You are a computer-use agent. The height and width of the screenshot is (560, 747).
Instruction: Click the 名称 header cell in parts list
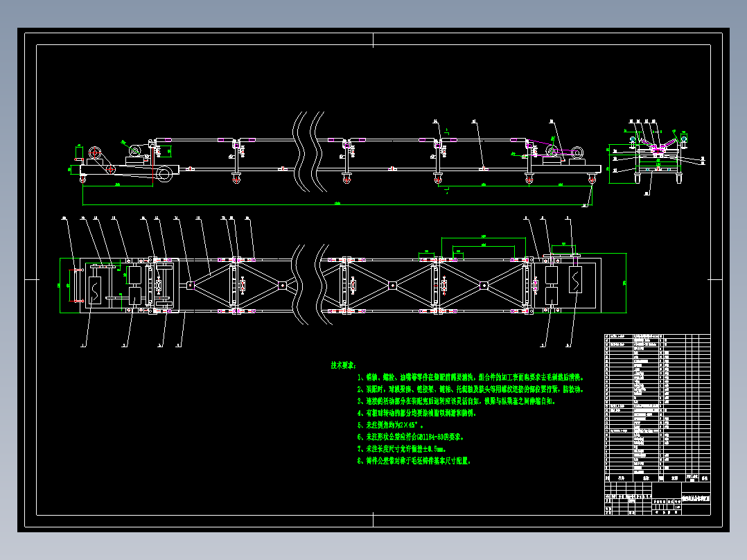coord(646,478)
